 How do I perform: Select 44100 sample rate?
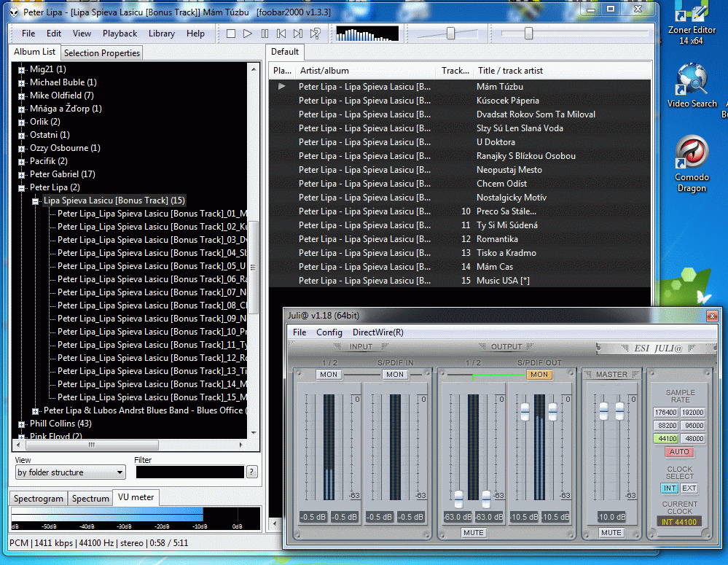tap(666, 439)
